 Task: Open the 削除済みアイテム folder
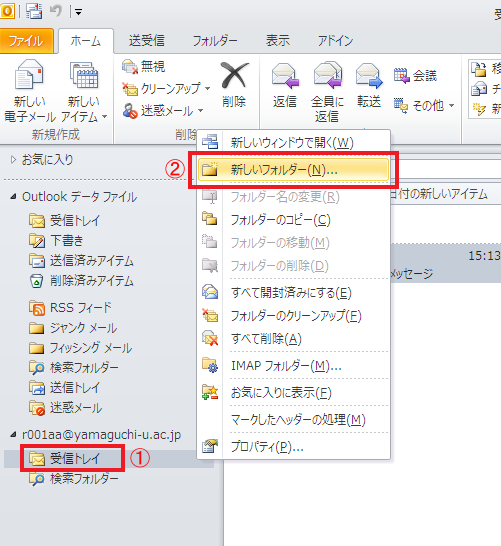[x=81, y=281]
